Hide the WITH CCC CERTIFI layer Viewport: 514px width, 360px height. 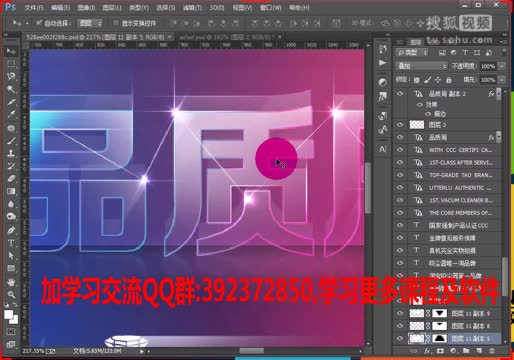pos(400,150)
